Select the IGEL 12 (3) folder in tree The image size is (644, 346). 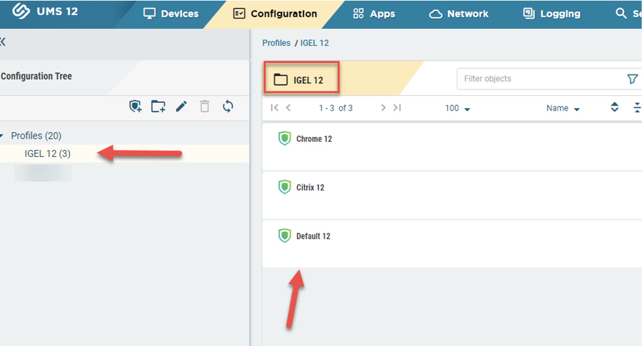tap(47, 154)
